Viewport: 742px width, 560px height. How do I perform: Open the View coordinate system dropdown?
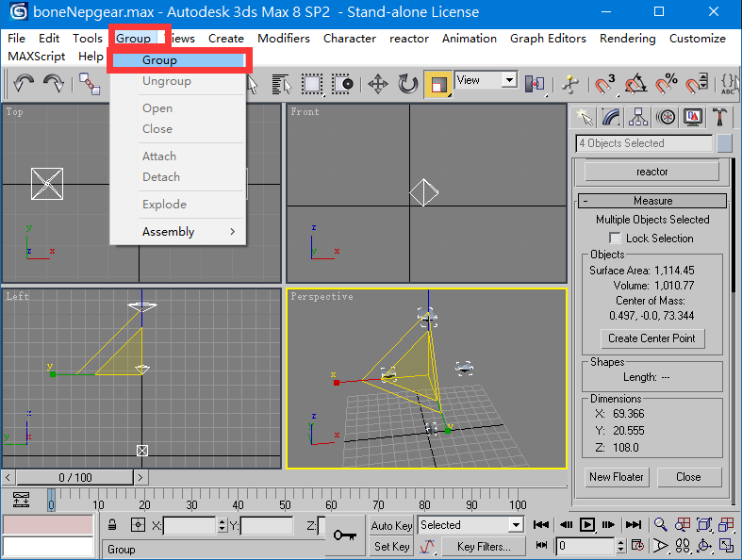[x=486, y=81]
